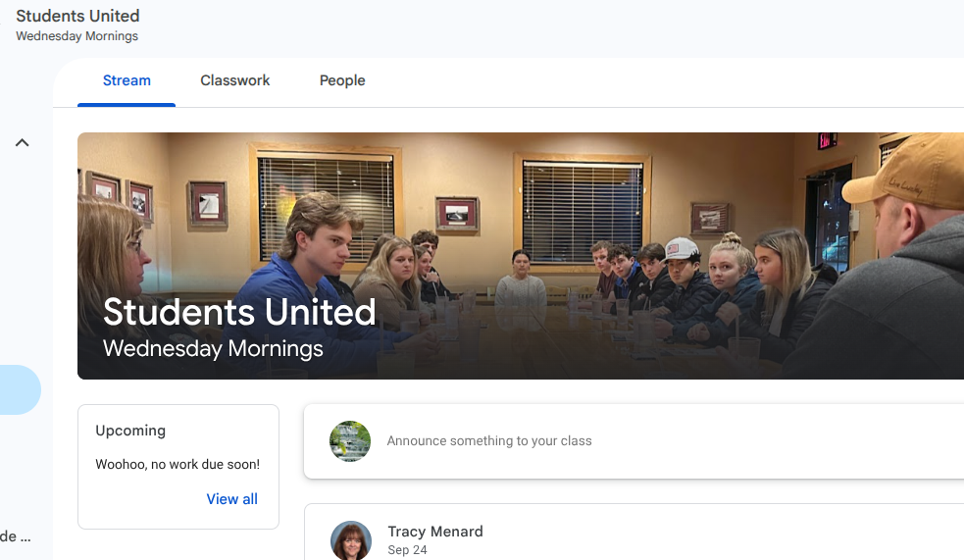
Task: Click the Announce something to your class field
Action: [x=634, y=441]
